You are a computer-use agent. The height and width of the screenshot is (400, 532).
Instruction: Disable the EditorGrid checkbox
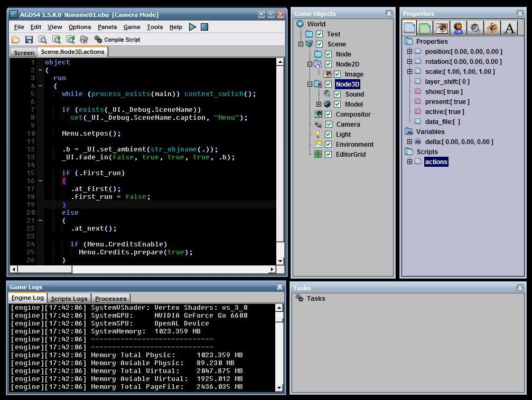point(328,155)
